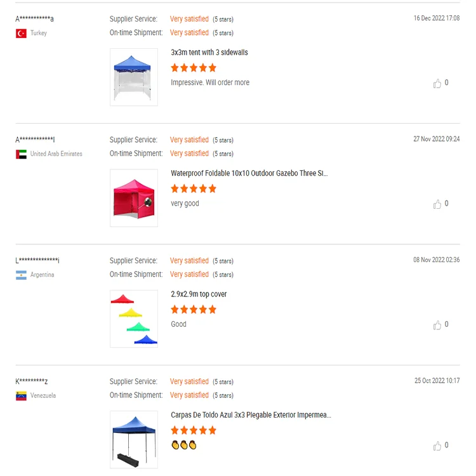This screenshot has height=476, width=476.
Task: Like the Venezuela reviewer's review
Action: click(x=437, y=446)
